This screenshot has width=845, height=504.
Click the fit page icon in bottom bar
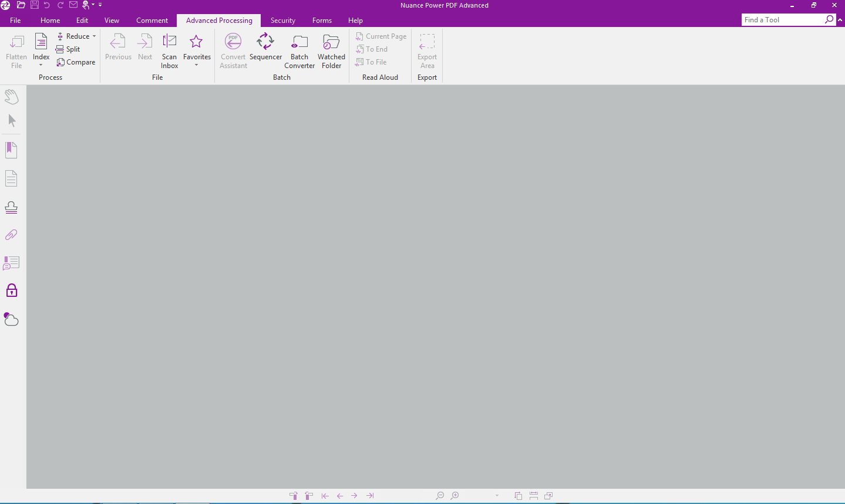[x=518, y=496]
